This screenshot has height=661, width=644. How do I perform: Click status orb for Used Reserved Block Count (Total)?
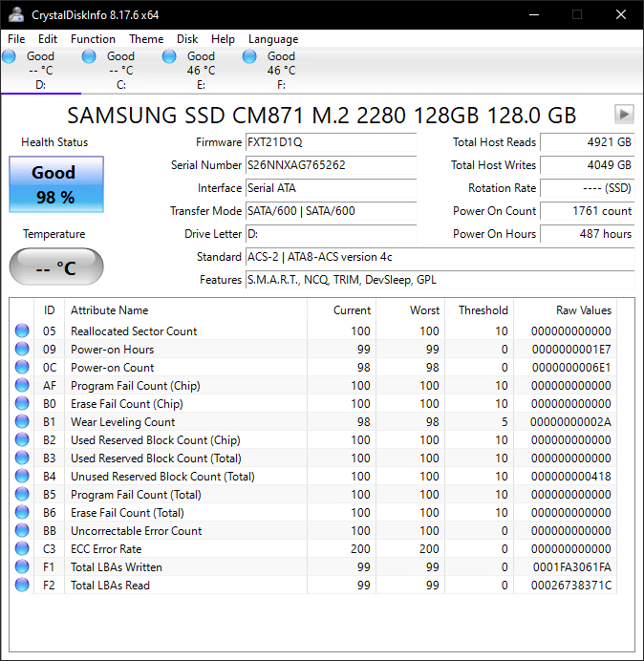click(x=22, y=458)
